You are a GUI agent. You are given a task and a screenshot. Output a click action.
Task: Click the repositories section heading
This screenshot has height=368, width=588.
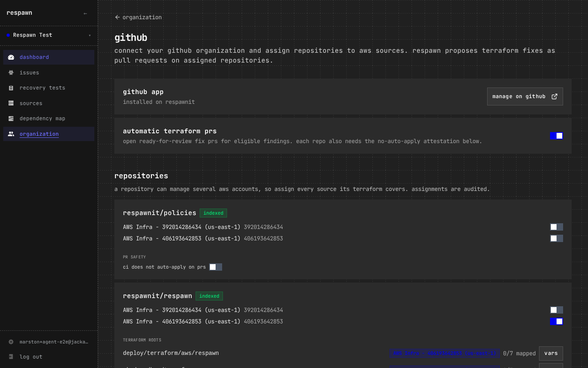[x=141, y=176]
